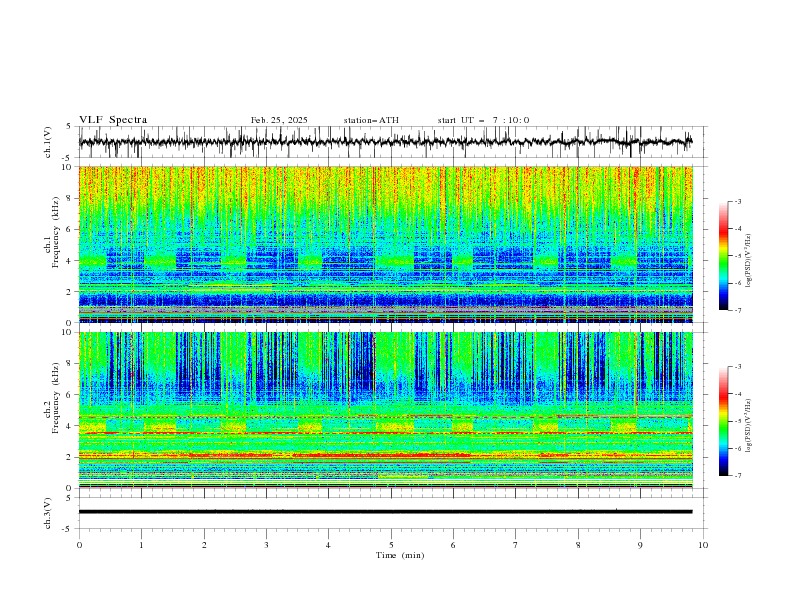Click the '-7' value on ch.2 colorbar

[x=737, y=476]
